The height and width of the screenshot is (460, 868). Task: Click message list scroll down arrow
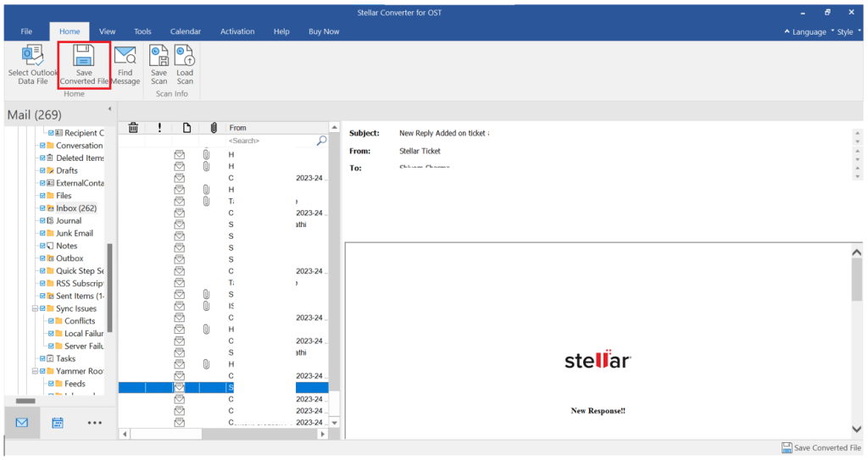pos(334,423)
